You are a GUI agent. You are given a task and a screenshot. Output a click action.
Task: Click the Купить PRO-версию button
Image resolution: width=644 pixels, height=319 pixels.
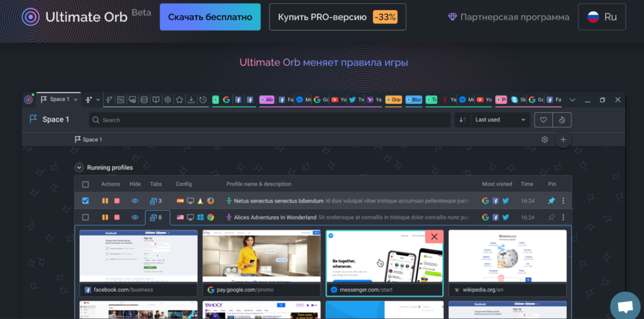[338, 17]
